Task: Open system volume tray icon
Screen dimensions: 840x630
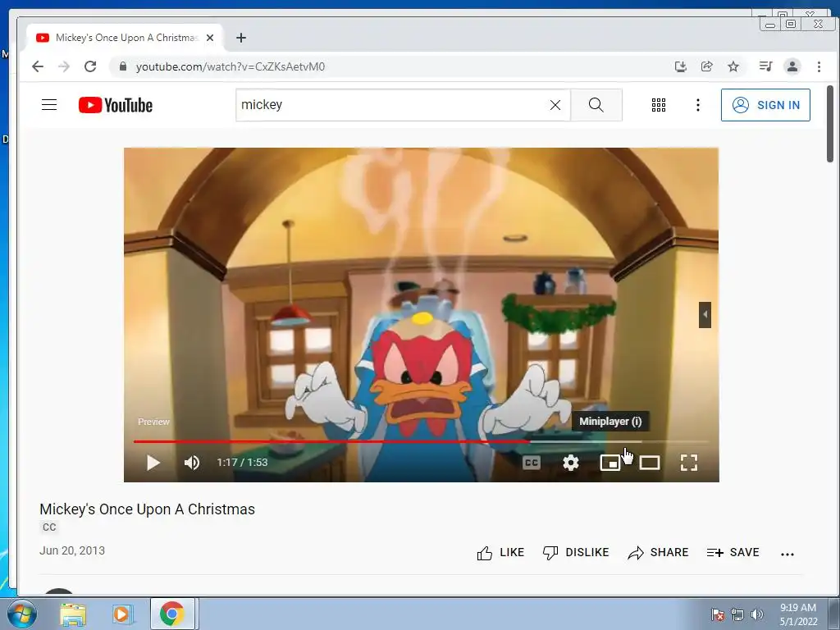Action: point(757,614)
